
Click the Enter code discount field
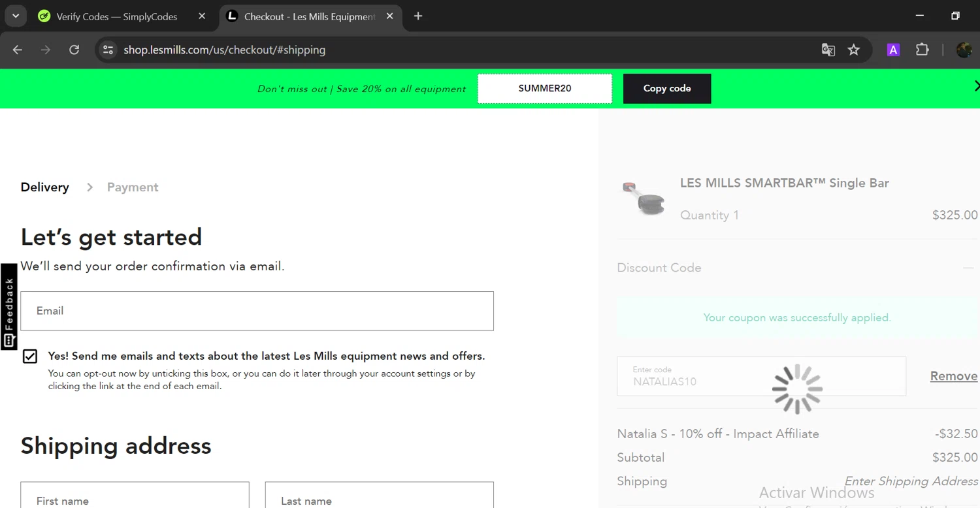click(x=761, y=376)
